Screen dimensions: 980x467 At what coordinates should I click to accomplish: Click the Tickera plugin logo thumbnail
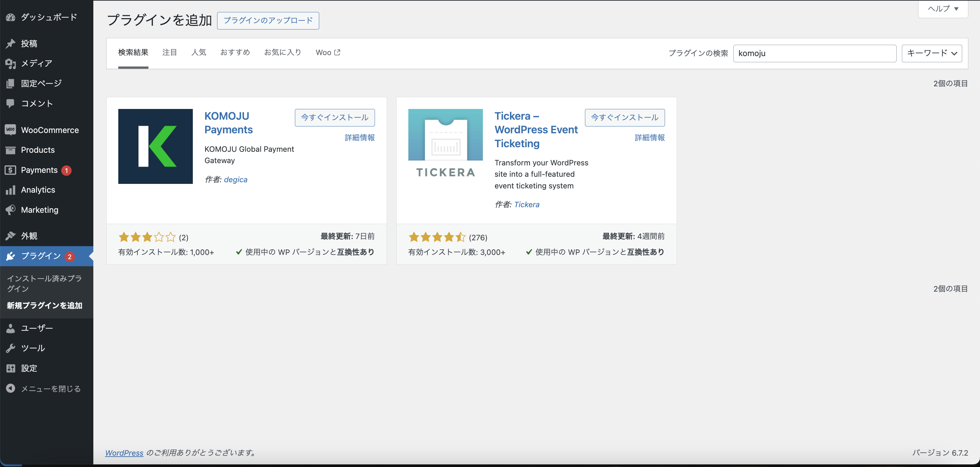446,146
